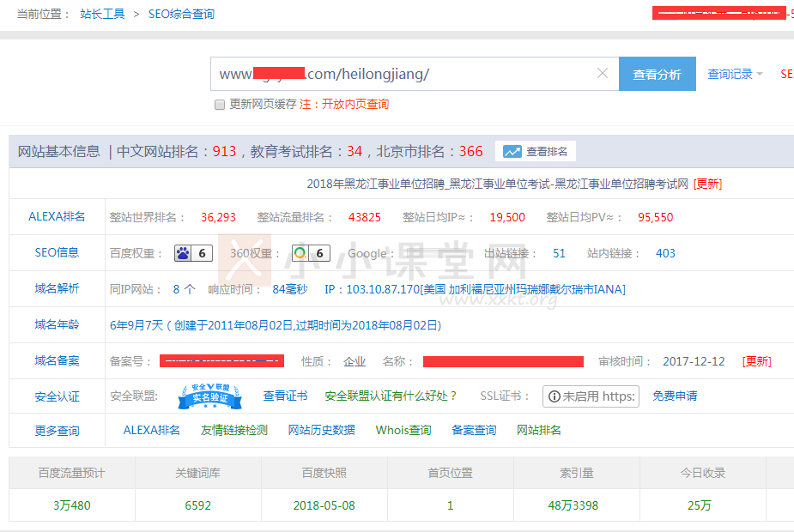Image resolution: width=794 pixels, height=532 pixels.
Task: Open SEO综合查询 breadcrumb link
Action: point(181,14)
